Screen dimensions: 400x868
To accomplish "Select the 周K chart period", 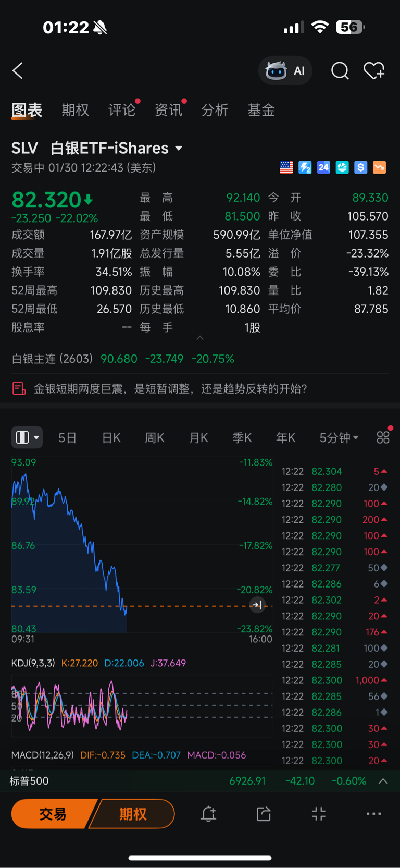I will tap(155, 438).
